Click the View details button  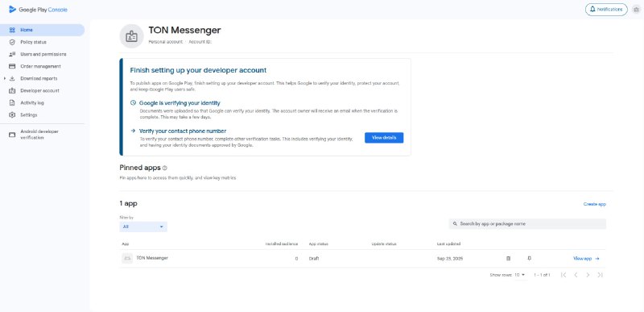click(x=384, y=138)
